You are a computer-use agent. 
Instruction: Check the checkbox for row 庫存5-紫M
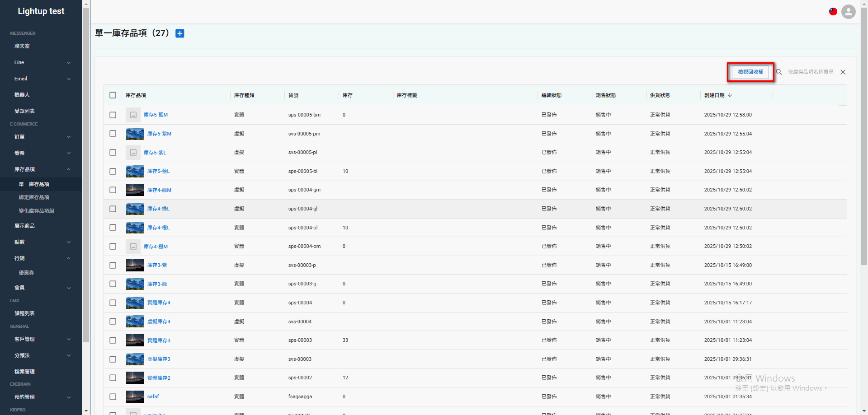point(113,134)
